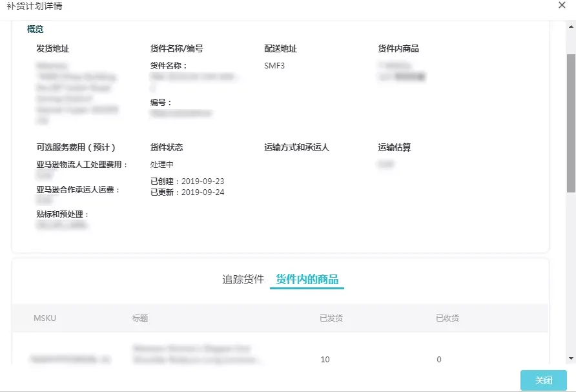
Task: Click the vertical scrollbar thumb
Action: coord(571,123)
